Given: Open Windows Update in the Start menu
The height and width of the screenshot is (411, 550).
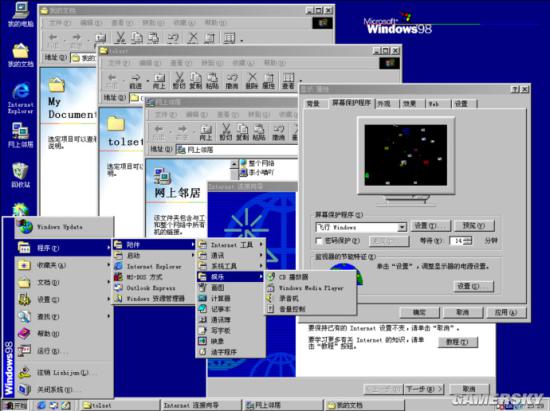Looking at the screenshot, I should [64, 227].
